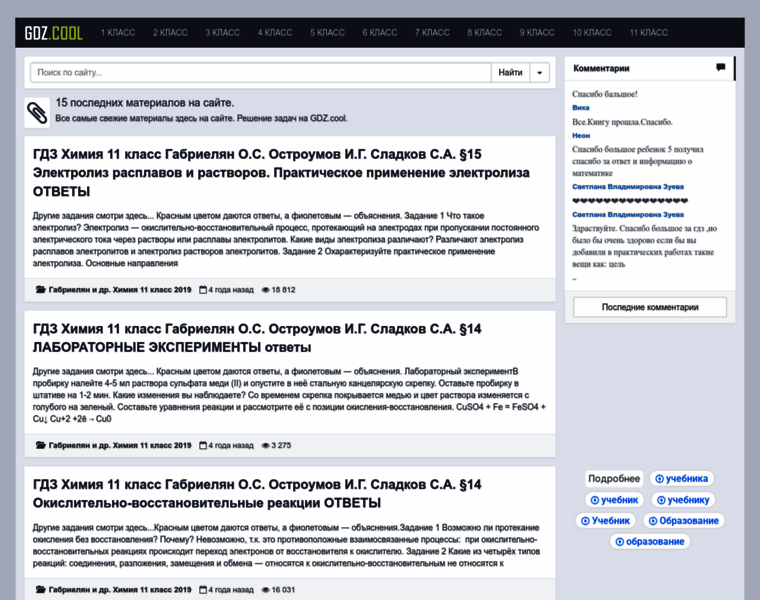Click the учебнику tag pill
The image size is (760, 600).
[683, 500]
